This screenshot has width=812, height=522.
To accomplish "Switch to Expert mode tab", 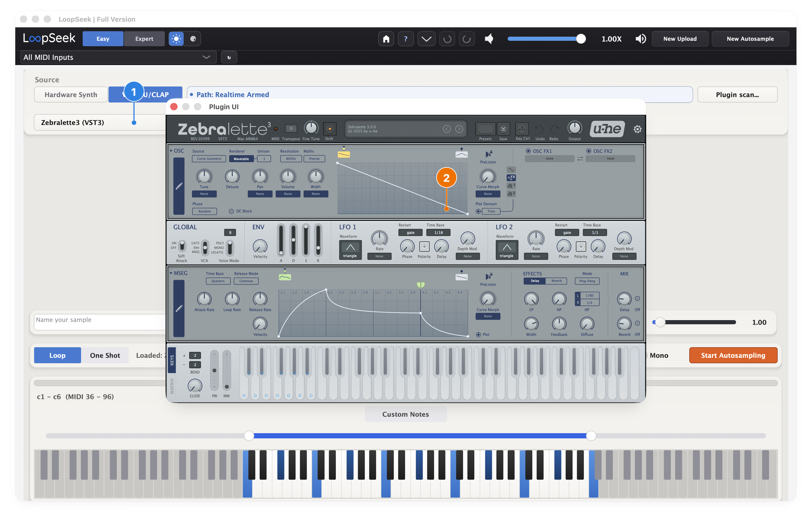I will (x=144, y=39).
